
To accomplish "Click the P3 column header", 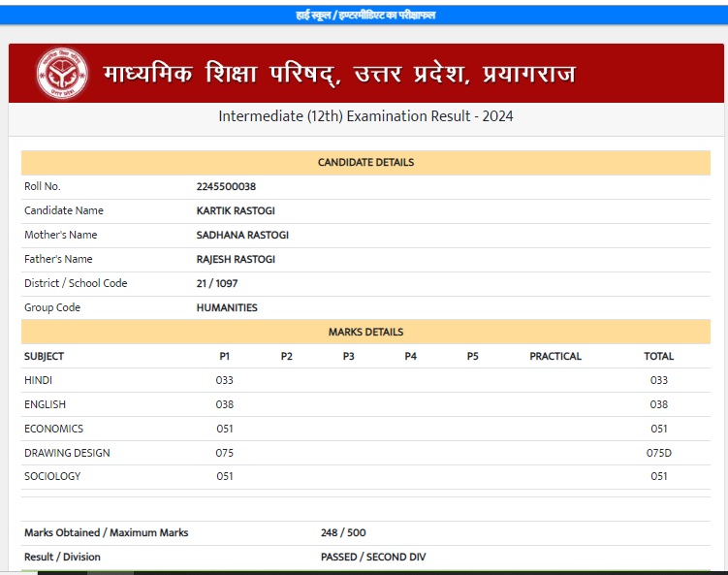I will [348, 356].
